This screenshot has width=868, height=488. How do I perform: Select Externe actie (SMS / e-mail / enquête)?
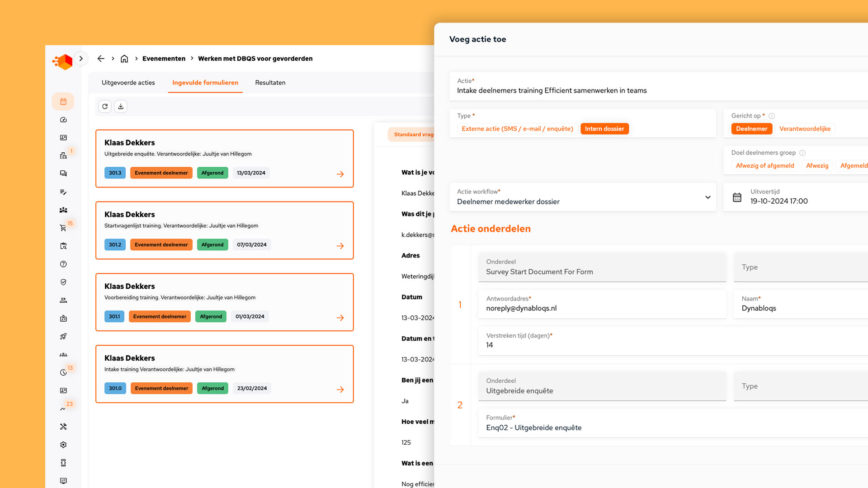(517, 129)
